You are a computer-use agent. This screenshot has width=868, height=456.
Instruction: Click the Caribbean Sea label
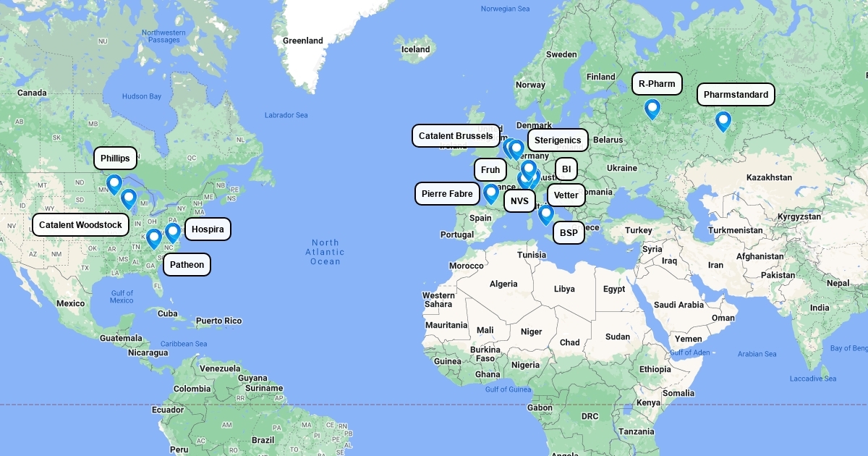(184, 344)
